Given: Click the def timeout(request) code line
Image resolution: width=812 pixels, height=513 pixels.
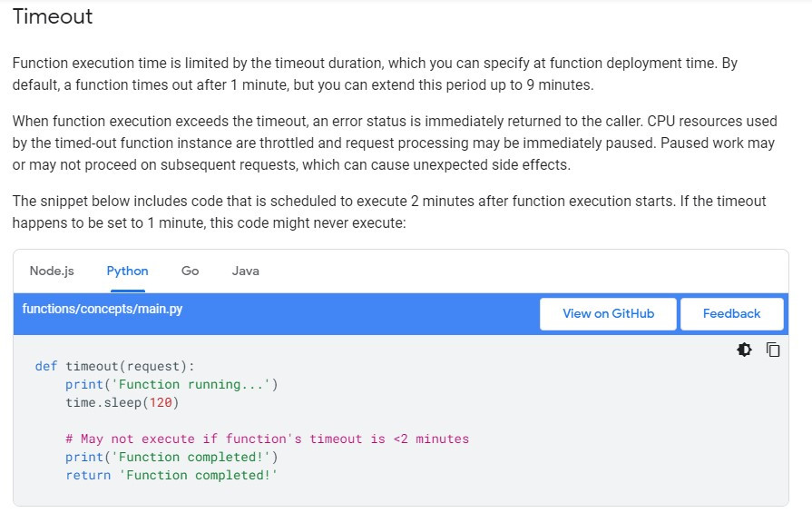Looking at the screenshot, I should (114, 366).
